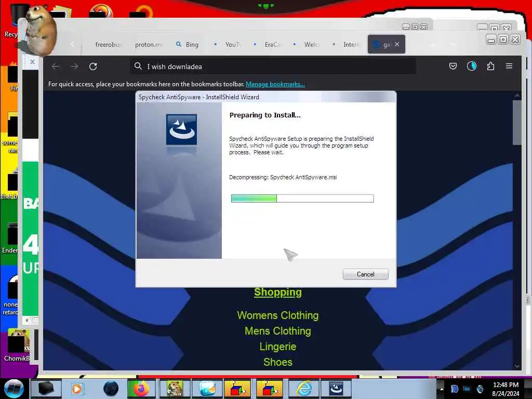Close the left side panel with X
532x399 pixels.
click(32, 62)
